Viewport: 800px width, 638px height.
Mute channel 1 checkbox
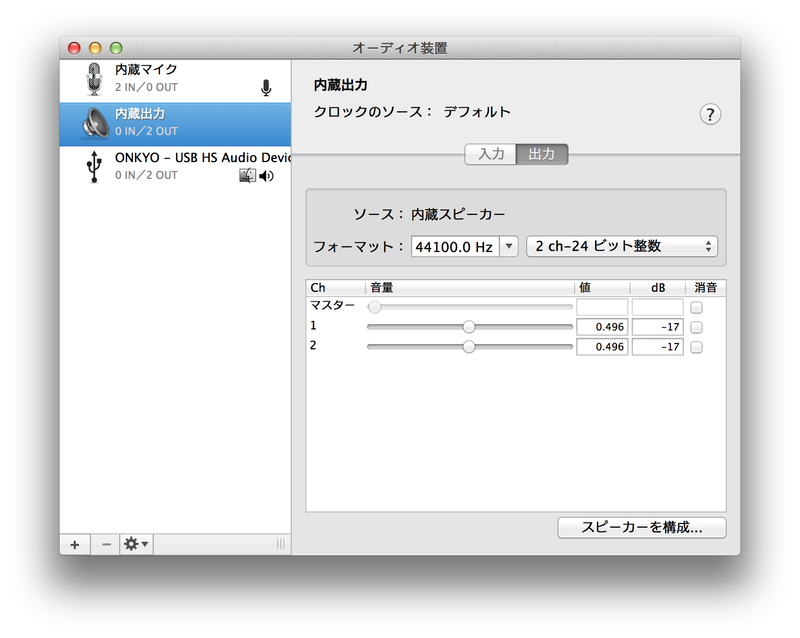pyautogui.click(x=696, y=327)
